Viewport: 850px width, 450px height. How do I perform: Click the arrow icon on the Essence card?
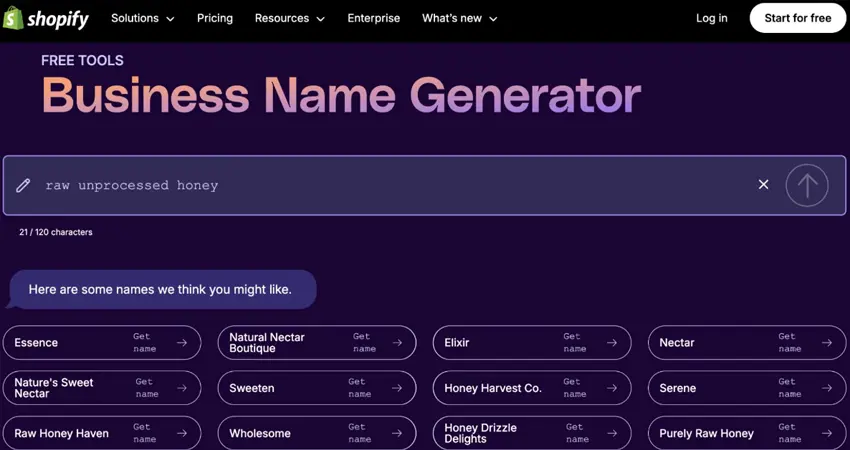click(182, 343)
